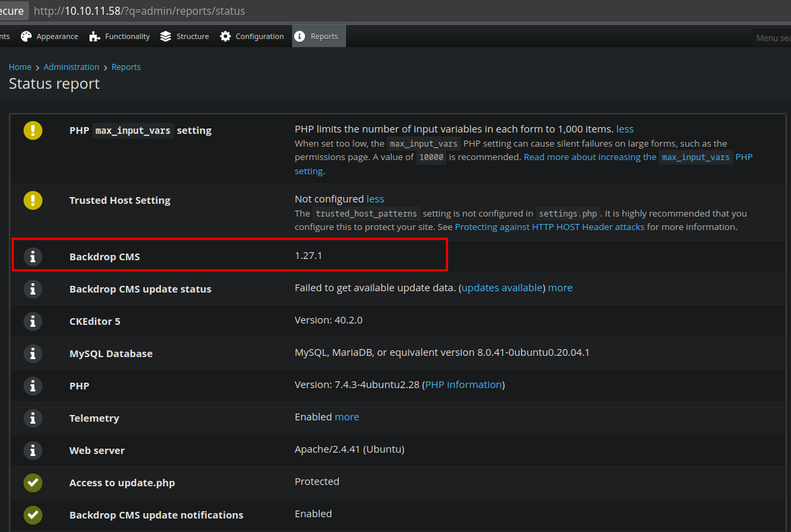Click green checkmark beside Access to update.php
This screenshot has height=532, width=791.
(x=32, y=482)
